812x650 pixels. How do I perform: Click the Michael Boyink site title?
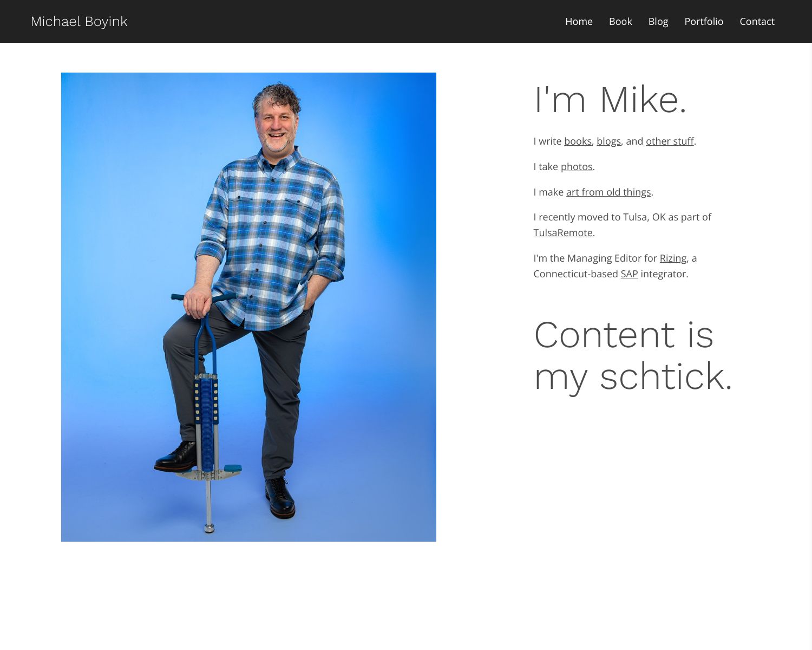coord(79,22)
